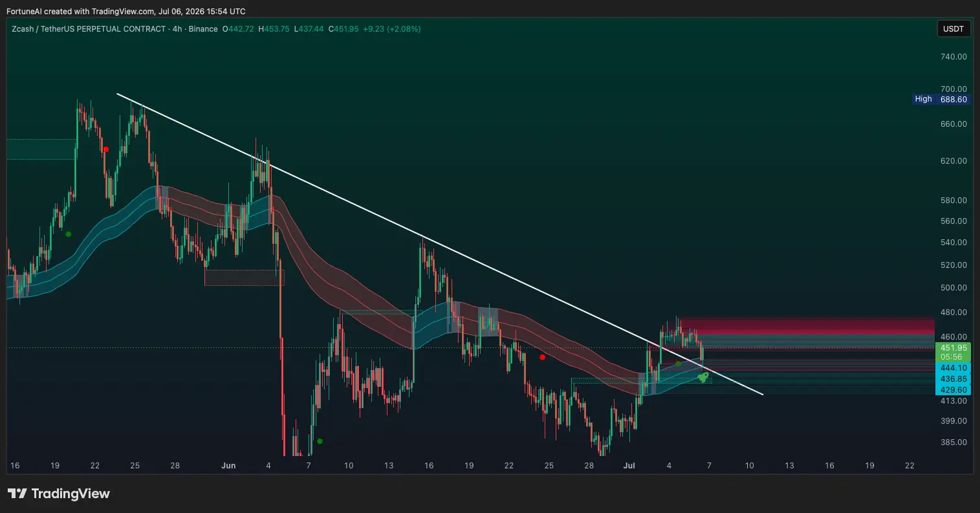Select the white descending trendline
Viewport: 980px width, 513px height.
pyautogui.click(x=440, y=244)
